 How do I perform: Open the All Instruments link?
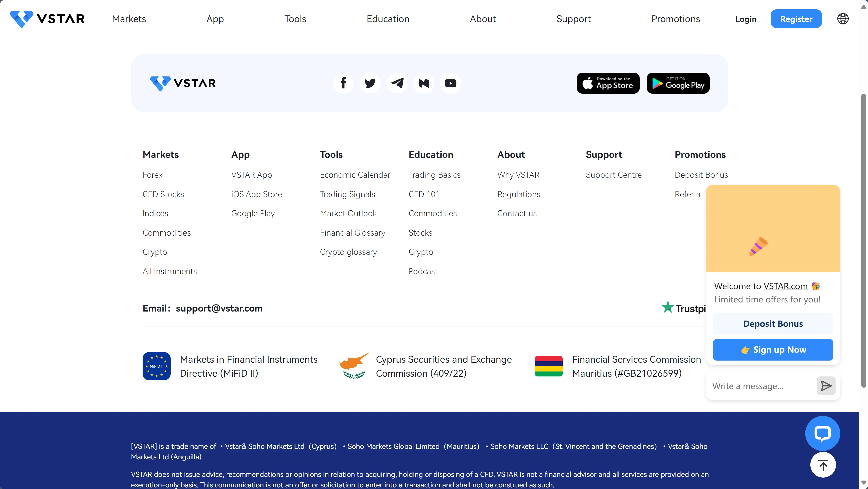pyautogui.click(x=169, y=271)
